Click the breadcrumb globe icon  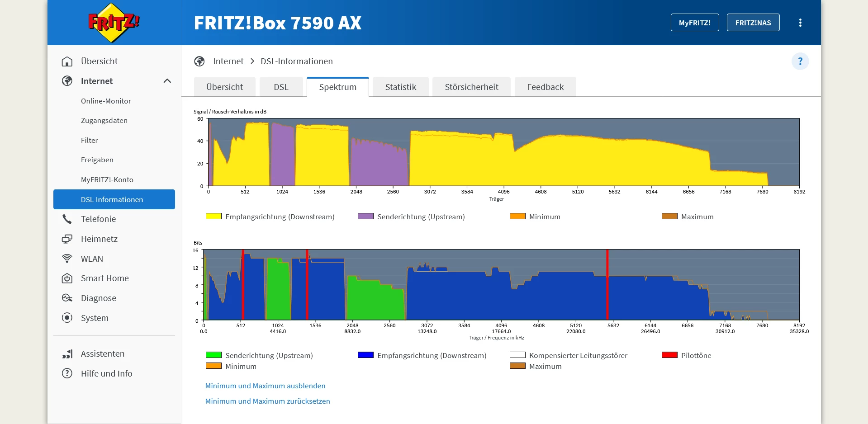point(199,61)
